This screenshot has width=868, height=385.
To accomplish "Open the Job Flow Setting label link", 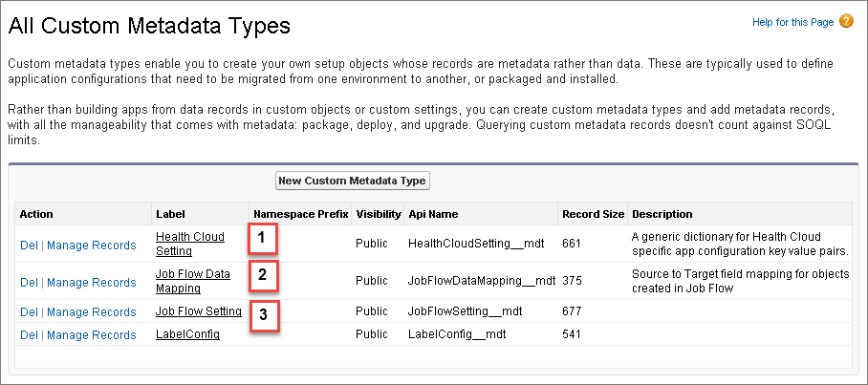I will 198,311.
